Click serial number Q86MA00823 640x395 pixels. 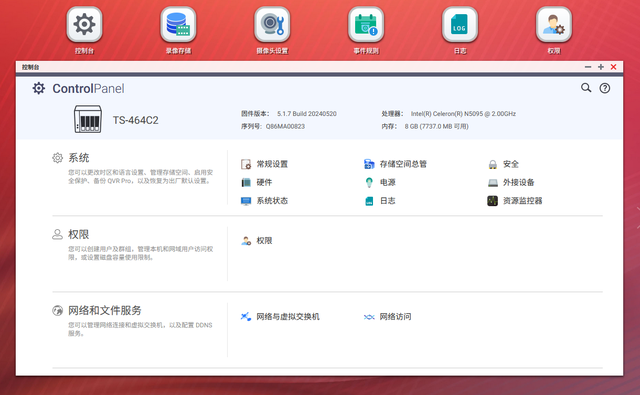coord(285,126)
